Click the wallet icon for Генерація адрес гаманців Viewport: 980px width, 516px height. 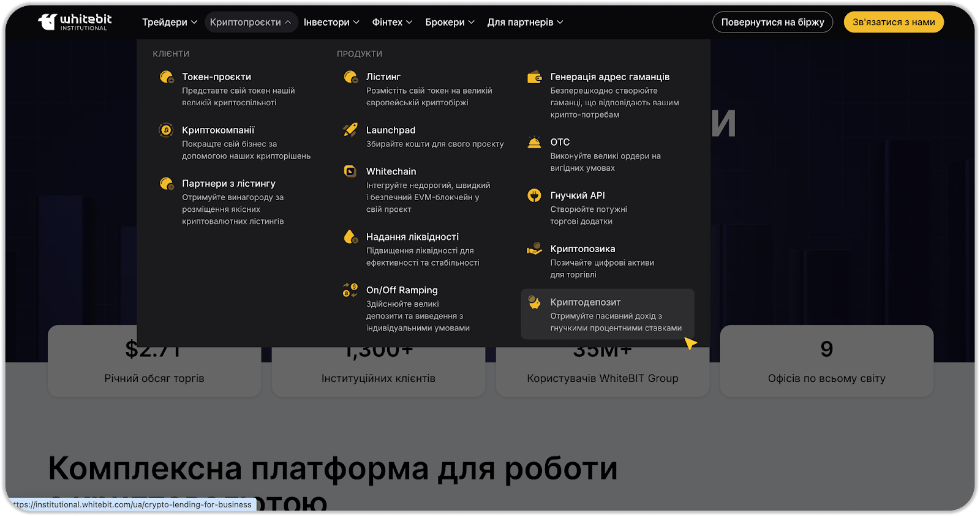pyautogui.click(x=534, y=77)
